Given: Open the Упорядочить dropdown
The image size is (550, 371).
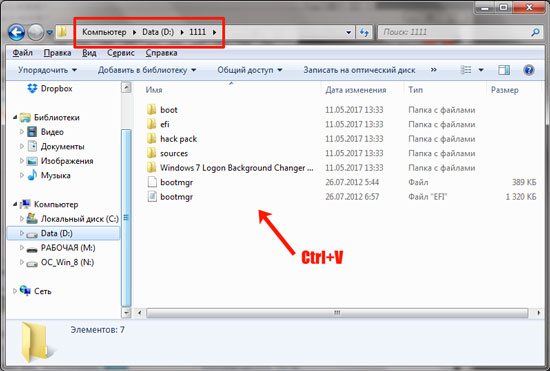Looking at the screenshot, I should tap(47, 70).
